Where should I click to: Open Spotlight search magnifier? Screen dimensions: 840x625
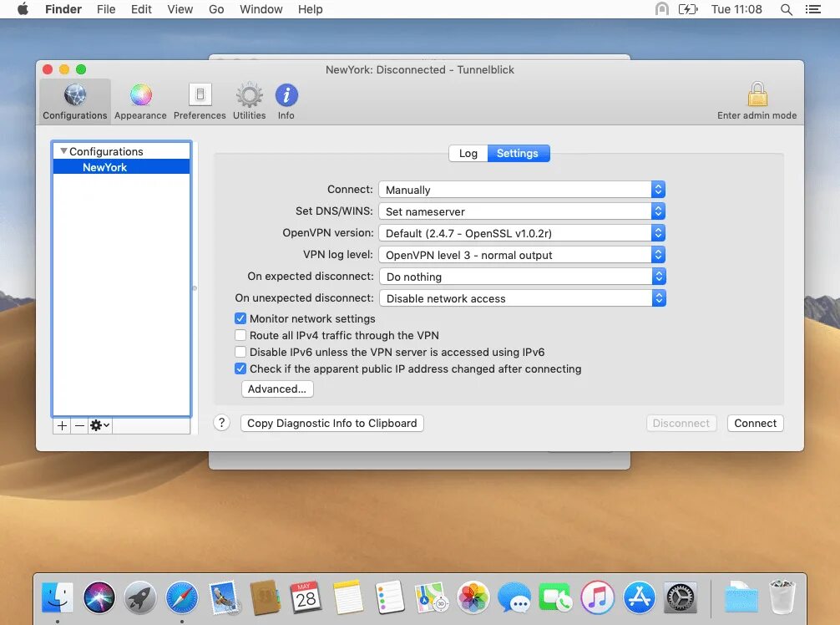(x=787, y=9)
